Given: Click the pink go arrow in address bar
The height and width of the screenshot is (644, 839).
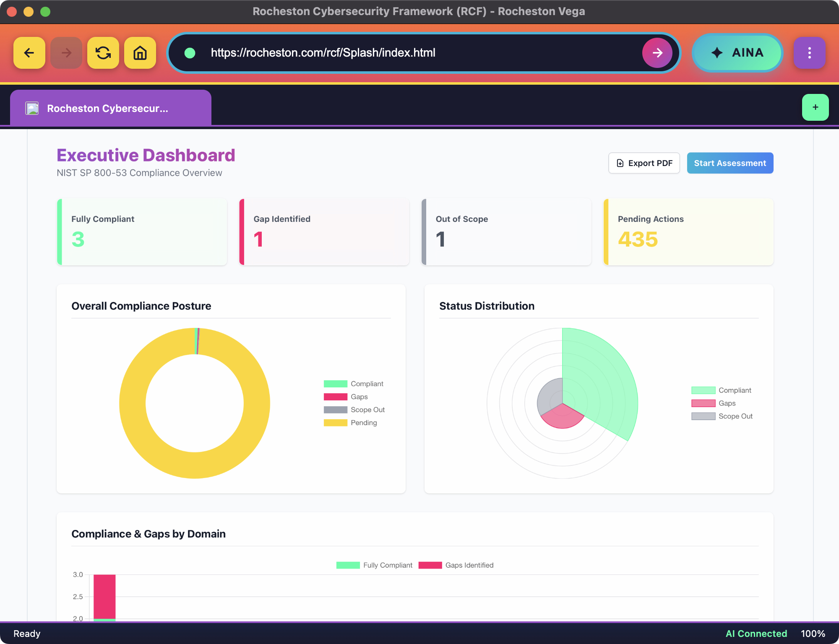Looking at the screenshot, I should [657, 53].
